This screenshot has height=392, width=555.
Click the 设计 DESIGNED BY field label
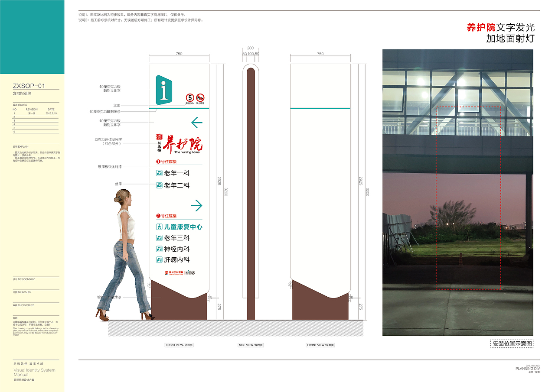24,279
